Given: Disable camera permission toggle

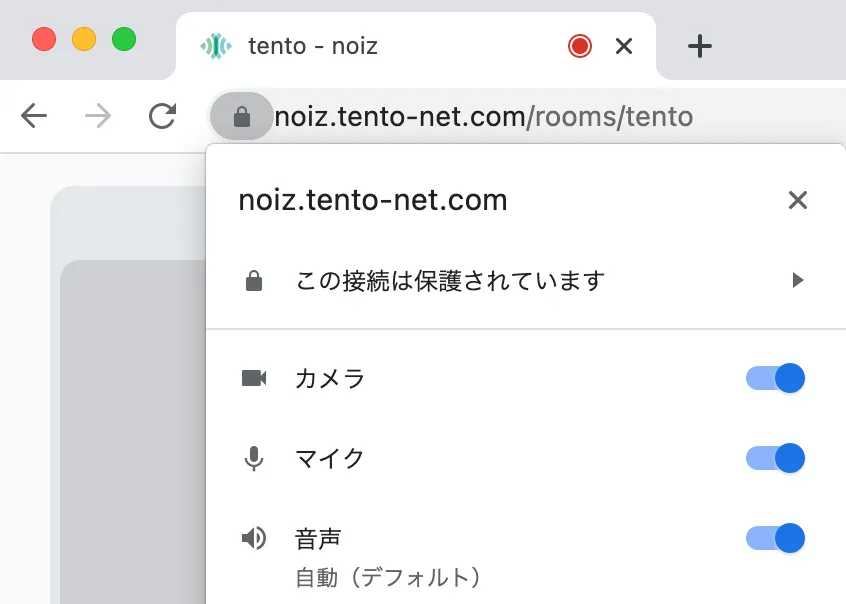Looking at the screenshot, I should click(x=775, y=378).
